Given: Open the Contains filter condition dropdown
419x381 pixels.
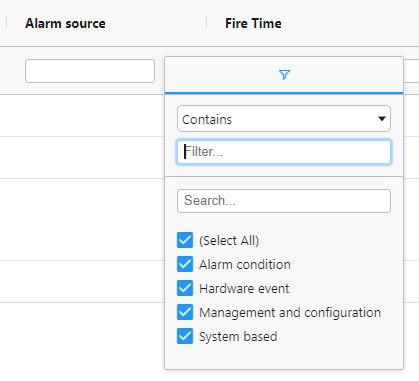Looking at the screenshot, I should click(x=284, y=119).
